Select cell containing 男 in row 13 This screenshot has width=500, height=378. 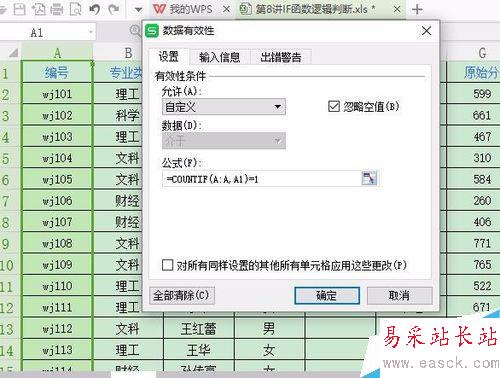[269, 329]
